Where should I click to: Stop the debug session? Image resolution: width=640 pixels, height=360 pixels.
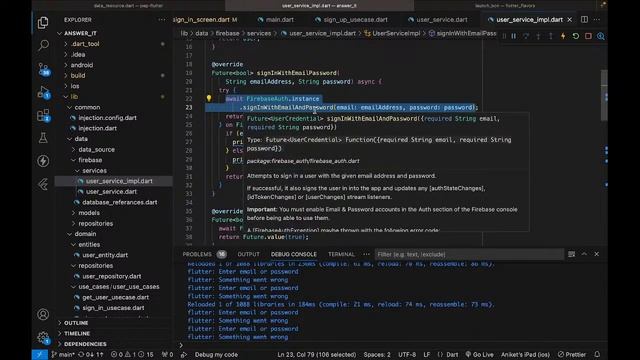[588, 36]
